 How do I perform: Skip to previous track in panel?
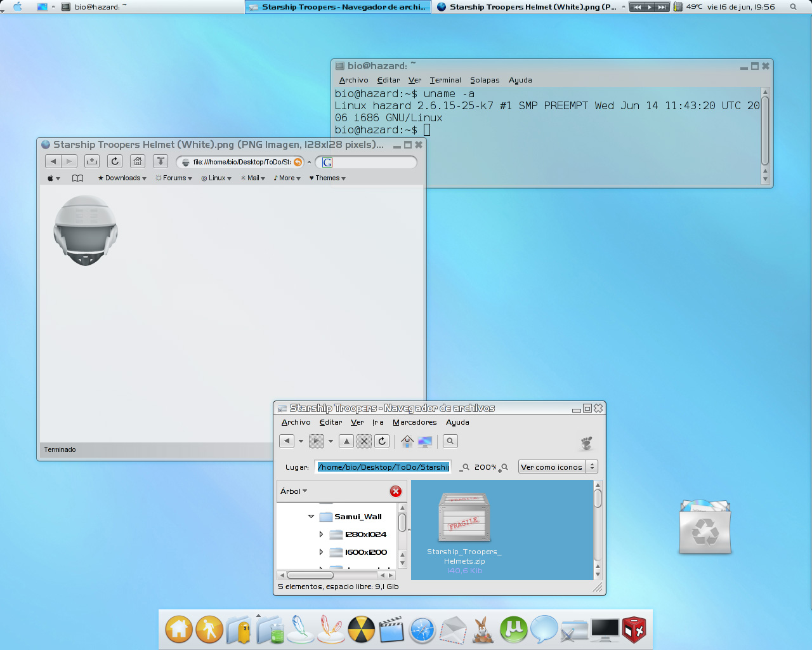[637, 7]
